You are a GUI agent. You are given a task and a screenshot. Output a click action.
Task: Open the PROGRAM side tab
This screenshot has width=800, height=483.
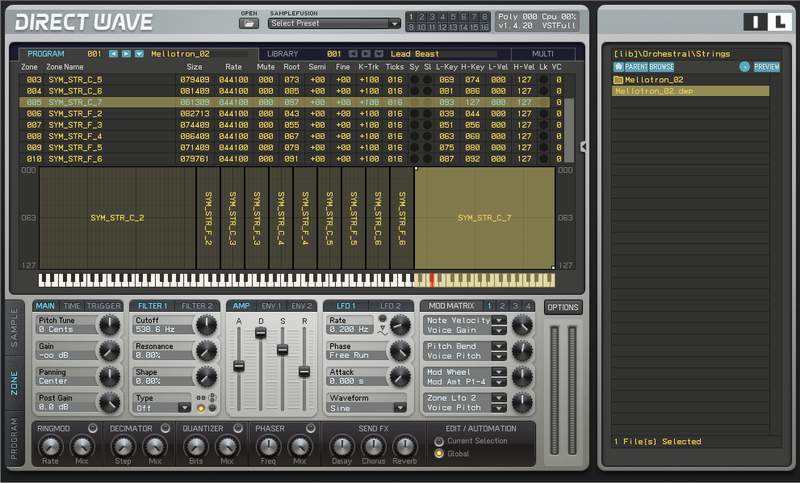(x=14, y=438)
